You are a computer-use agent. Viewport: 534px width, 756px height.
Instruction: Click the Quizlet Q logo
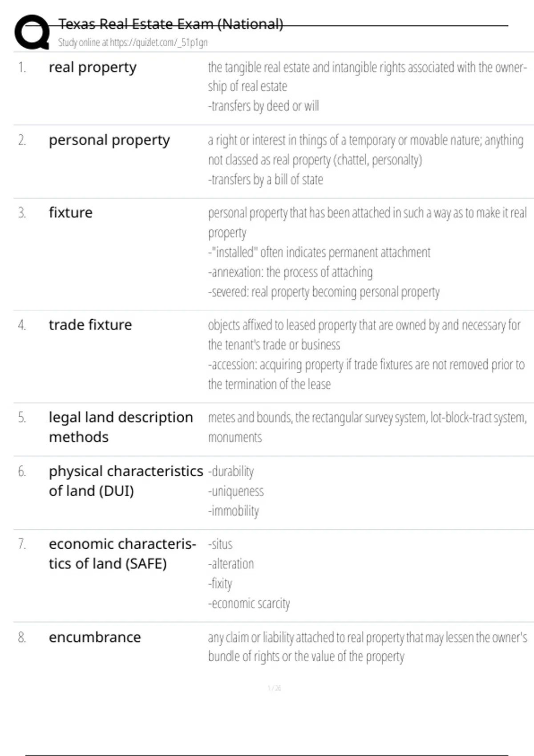click(32, 32)
